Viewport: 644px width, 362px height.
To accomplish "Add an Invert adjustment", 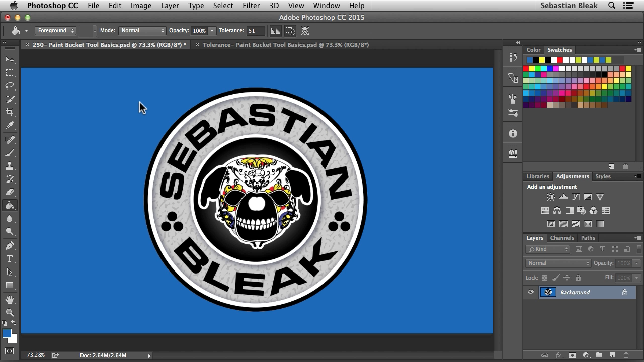I will click(x=551, y=224).
